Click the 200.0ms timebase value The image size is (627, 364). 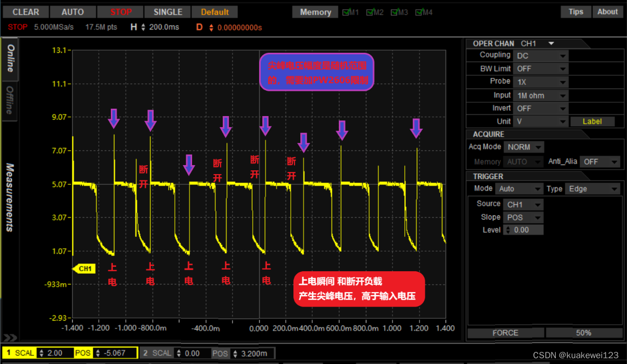(x=164, y=27)
